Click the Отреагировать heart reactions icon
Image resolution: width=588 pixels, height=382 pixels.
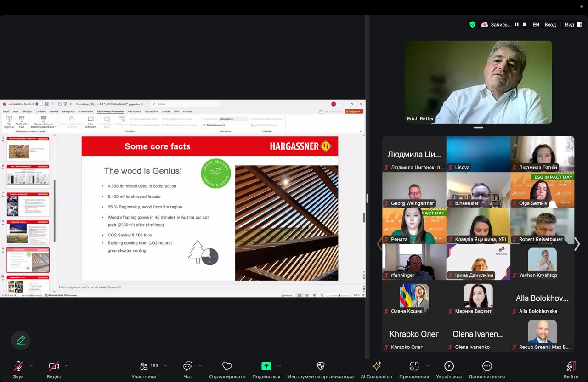(227, 366)
